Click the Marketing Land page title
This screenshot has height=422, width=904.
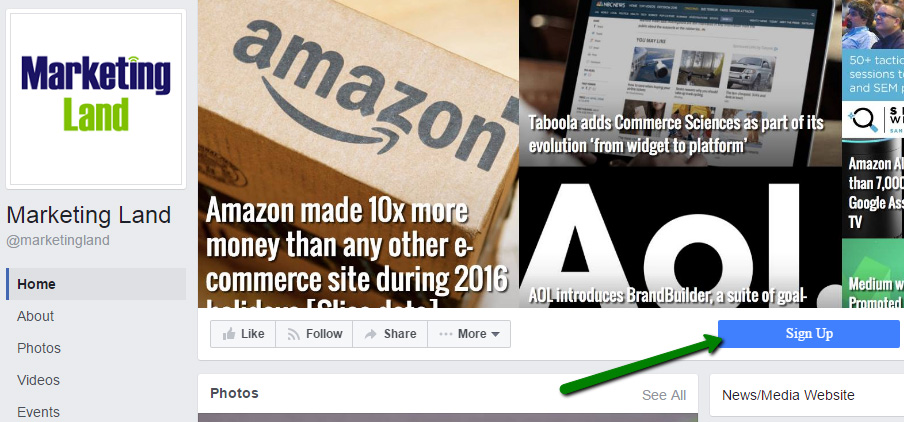click(x=89, y=216)
